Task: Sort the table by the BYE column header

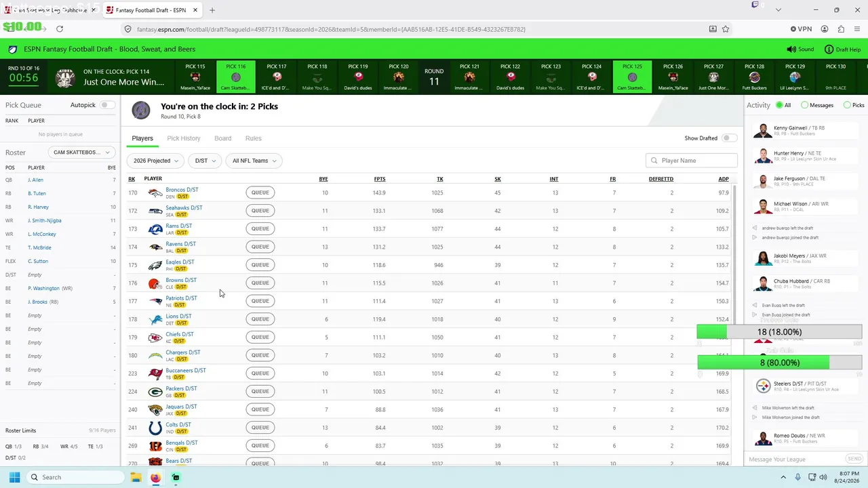Action: tap(323, 179)
